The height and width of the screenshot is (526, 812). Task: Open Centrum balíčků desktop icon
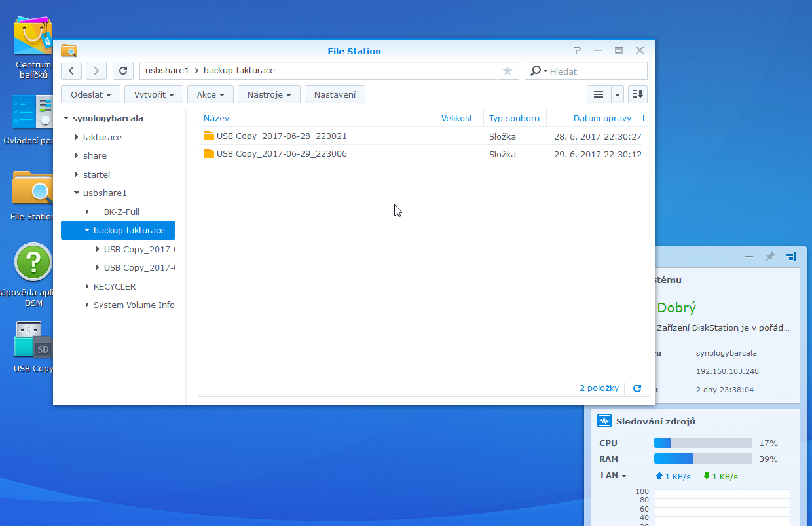(33, 36)
